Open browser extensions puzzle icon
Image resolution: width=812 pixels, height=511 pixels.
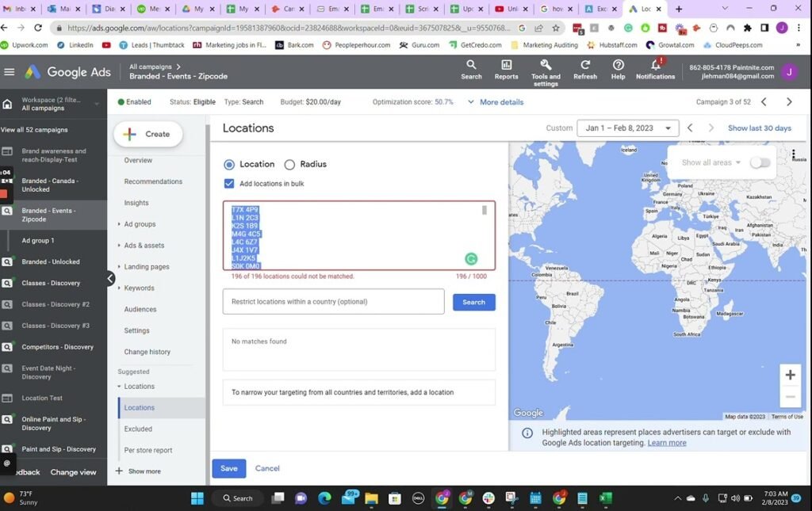pos(747,28)
